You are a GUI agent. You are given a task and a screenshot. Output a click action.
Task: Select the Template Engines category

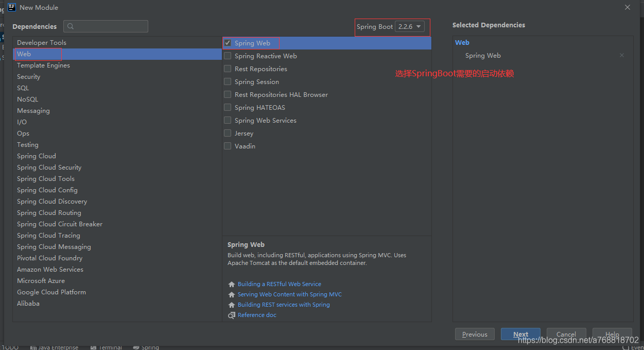pyautogui.click(x=117, y=65)
